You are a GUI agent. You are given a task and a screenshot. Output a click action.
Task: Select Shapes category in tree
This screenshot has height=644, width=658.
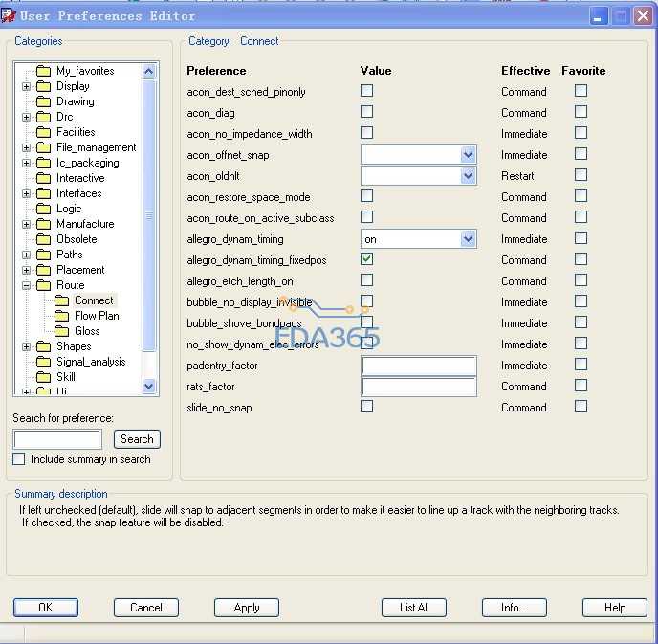click(74, 346)
